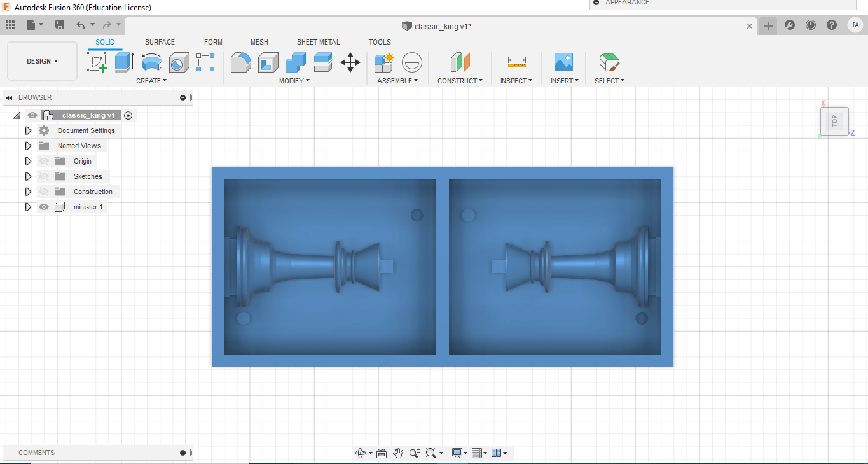Expand the minister:1 node
The image size is (868, 464).
pos(28,207)
